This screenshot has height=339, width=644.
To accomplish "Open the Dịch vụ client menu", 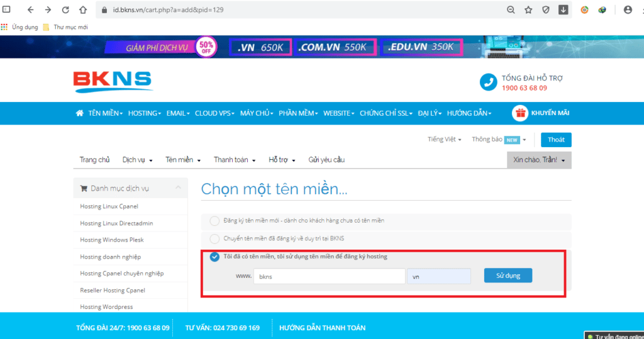I will click(x=137, y=160).
